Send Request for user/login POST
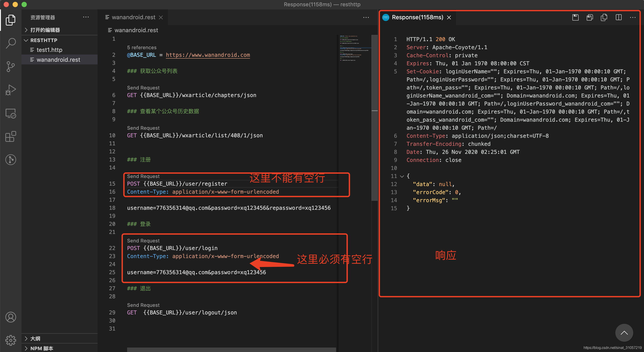644x352 pixels. [143, 241]
